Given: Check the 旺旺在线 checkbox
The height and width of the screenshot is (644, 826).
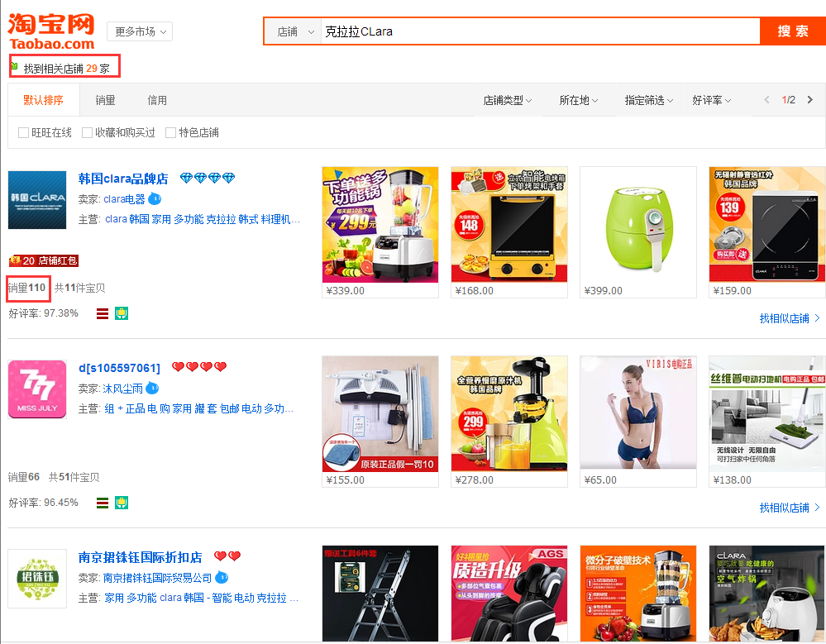Looking at the screenshot, I should [23, 133].
